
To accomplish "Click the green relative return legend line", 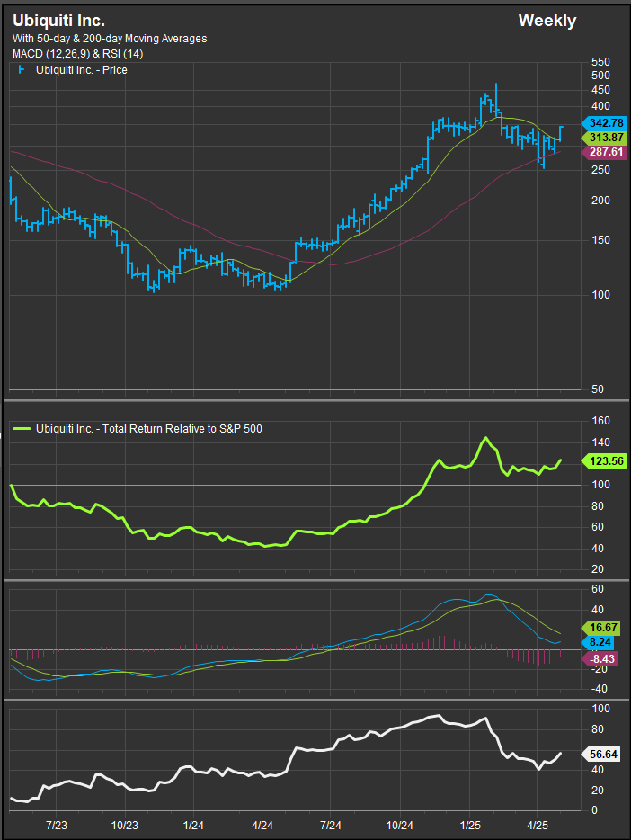I will [x=22, y=429].
